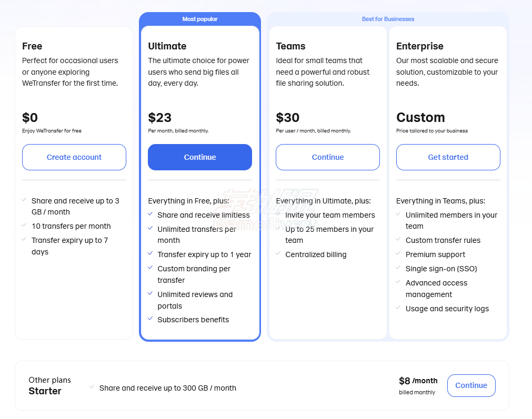Click checkmark next to Transfer expiry up to 1 year
The image size is (532, 419).
[x=150, y=253]
